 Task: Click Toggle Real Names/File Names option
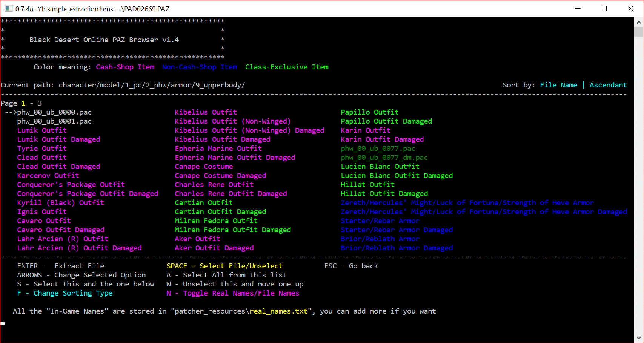[241, 293]
